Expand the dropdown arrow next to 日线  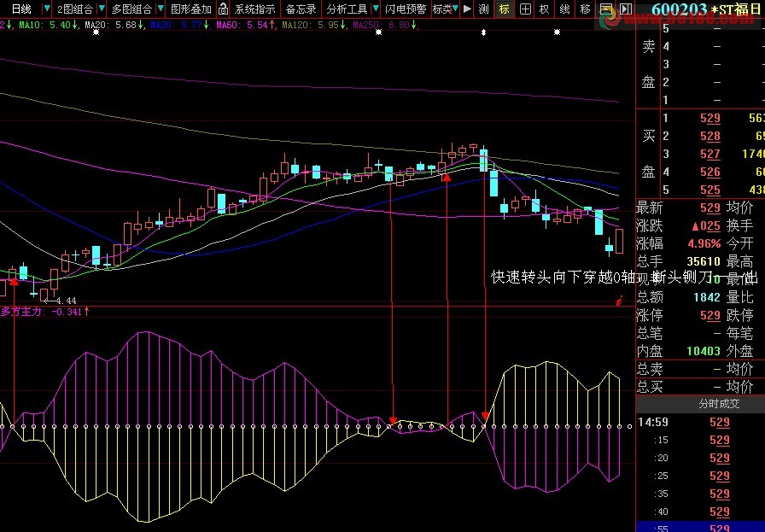(x=46, y=9)
